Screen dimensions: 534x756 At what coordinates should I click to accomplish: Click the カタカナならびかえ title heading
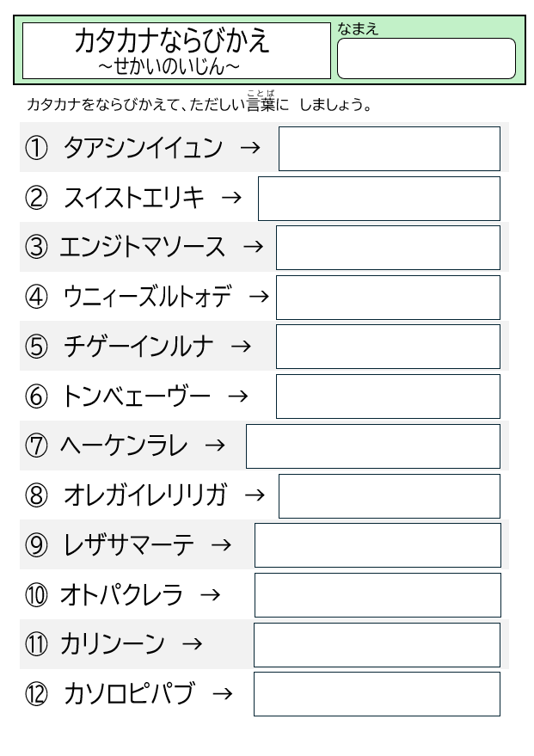tap(172, 40)
